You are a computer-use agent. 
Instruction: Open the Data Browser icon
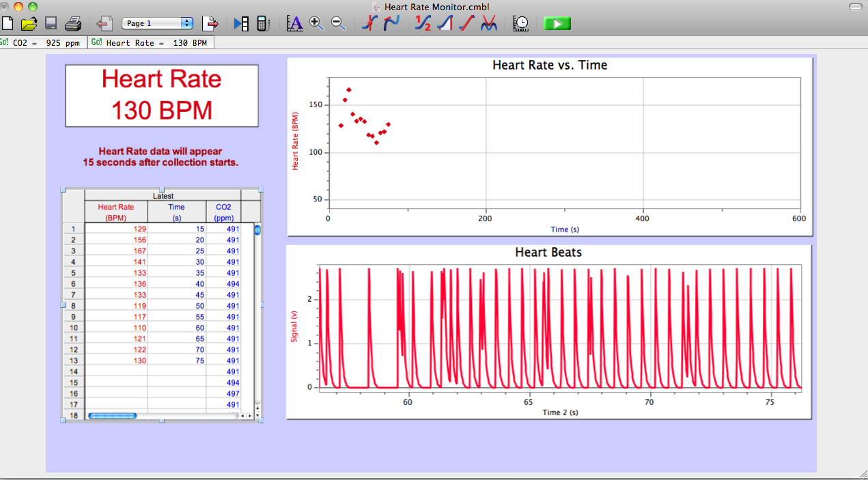[x=242, y=24]
